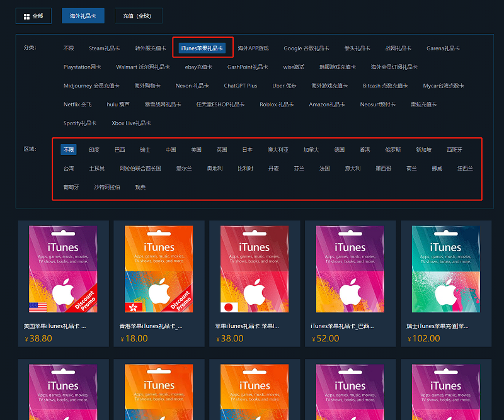The height and width of the screenshot is (420, 504).
Task: Click the 瑞士iTunes苹果充值 product title
Action: point(437,326)
